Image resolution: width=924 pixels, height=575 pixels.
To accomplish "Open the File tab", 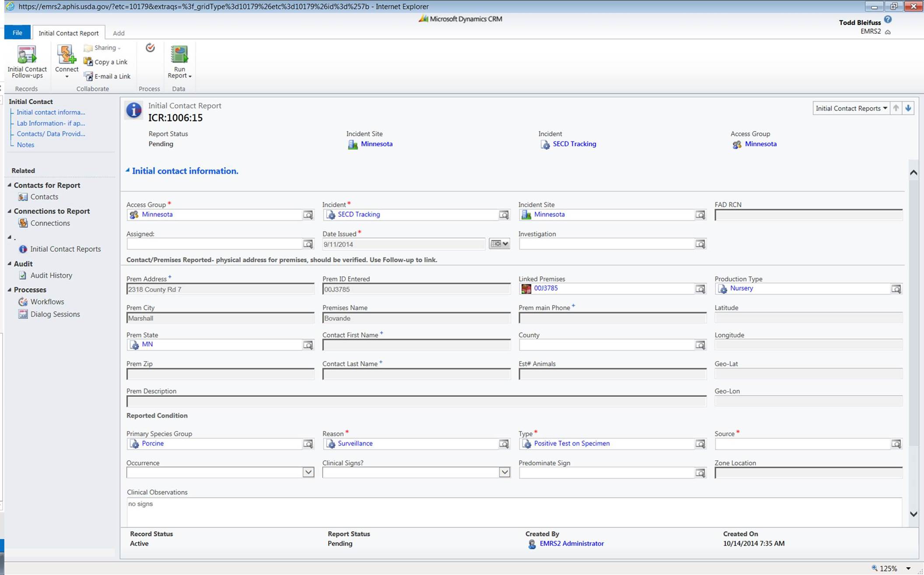I will [17, 33].
